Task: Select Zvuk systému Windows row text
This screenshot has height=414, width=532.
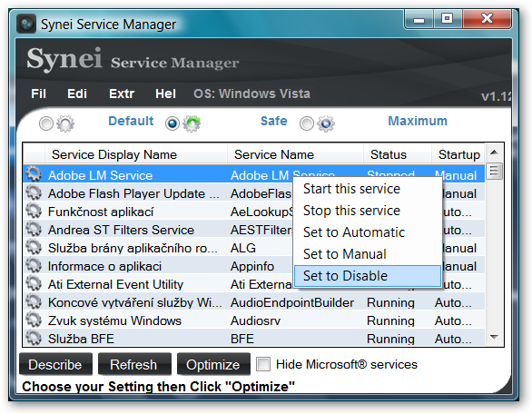Action: click(114, 320)
